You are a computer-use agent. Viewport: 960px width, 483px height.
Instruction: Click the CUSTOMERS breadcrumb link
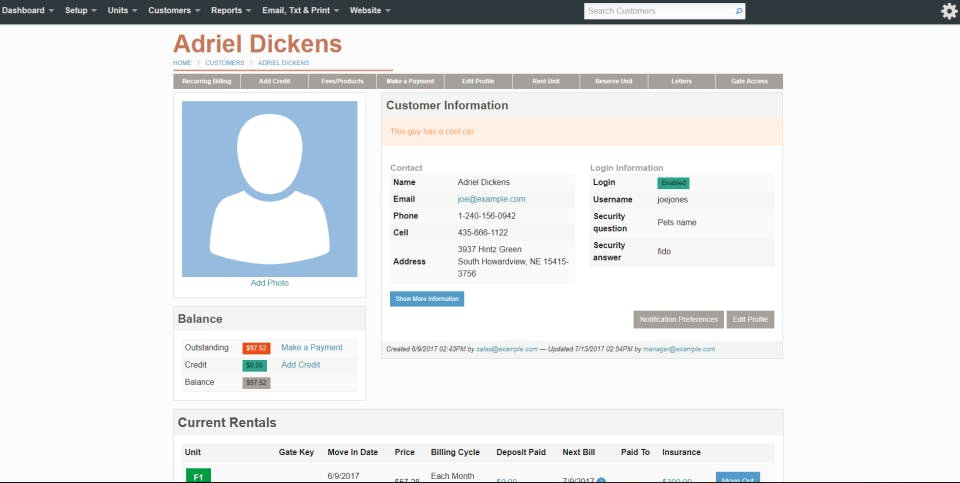(225, 63)
